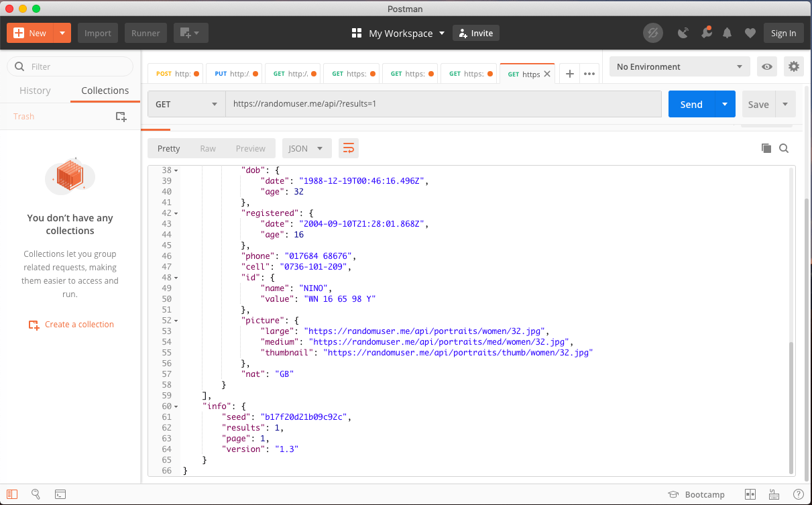This screenshot has width=812, height=505.
Task: Click the Send button
Action: [691, 104]
